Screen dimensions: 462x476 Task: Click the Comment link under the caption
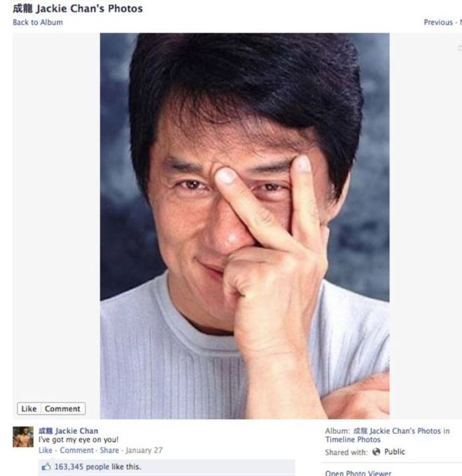[x=77, y=450]
